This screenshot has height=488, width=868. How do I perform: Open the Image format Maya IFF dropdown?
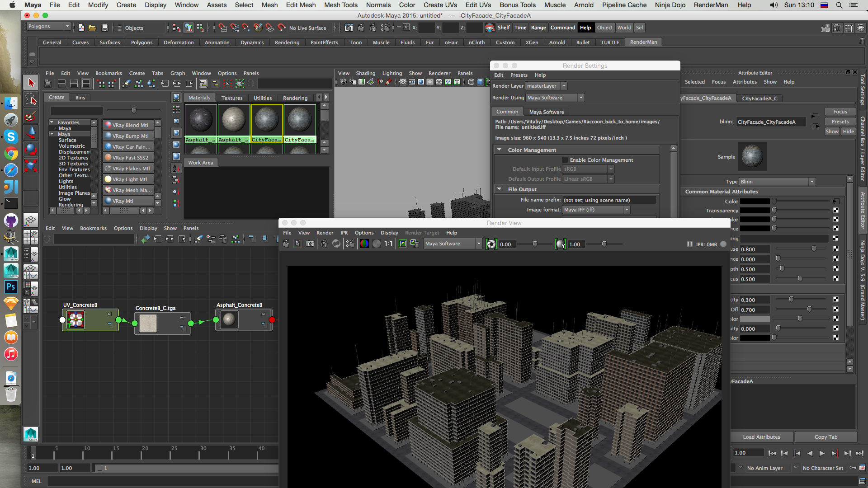tap(596, 210)
